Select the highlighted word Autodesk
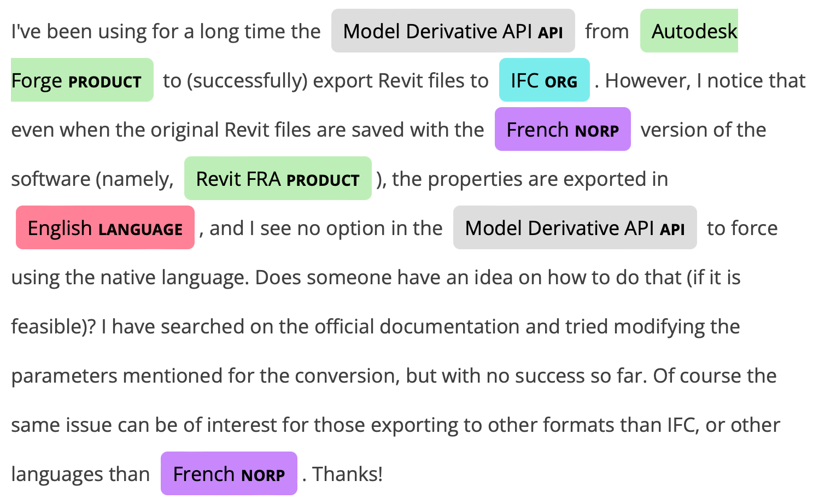Viewport: 819px width, 504px height. [694, 32]
